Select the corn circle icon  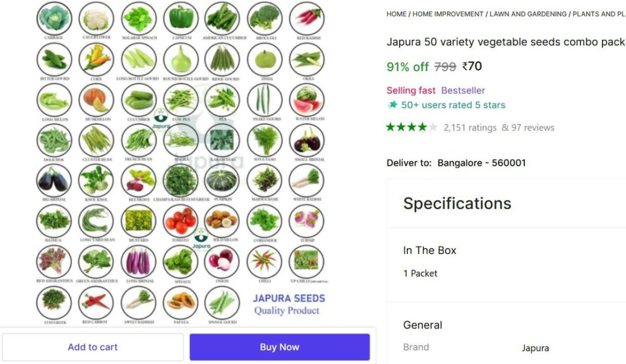[96, 58]
